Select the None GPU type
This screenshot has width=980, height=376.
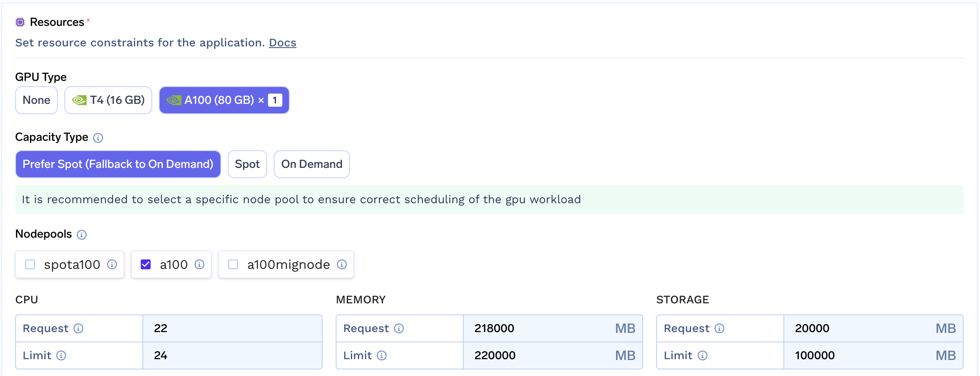[36, 100]
